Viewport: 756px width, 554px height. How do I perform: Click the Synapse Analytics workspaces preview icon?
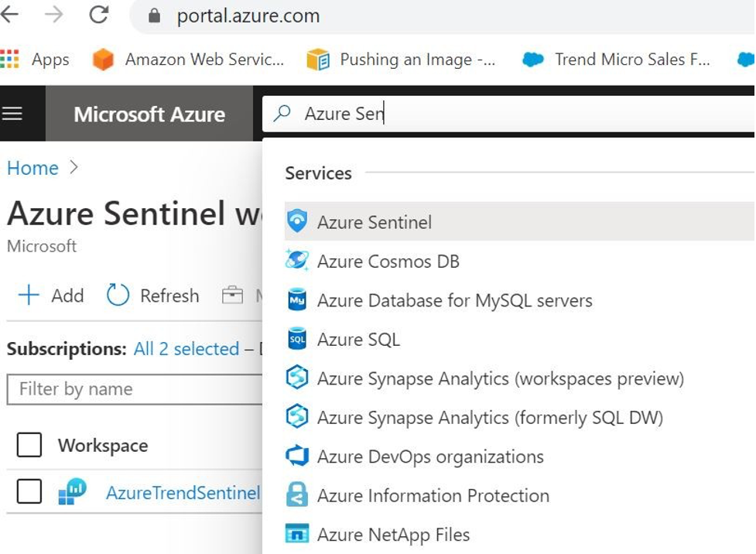point(297,378)
